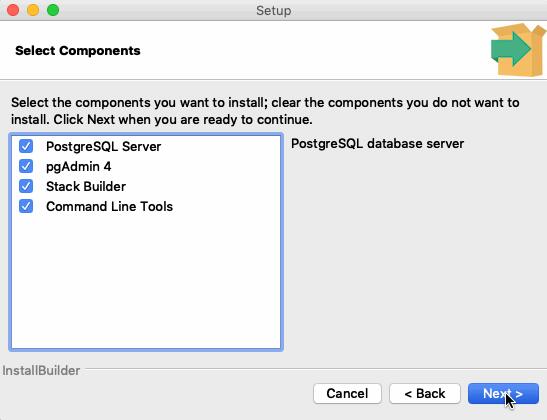Uncheck the PostgreSQL Server checkbox
The height and width of the screenshot is (420, 547).
point(26,146)
